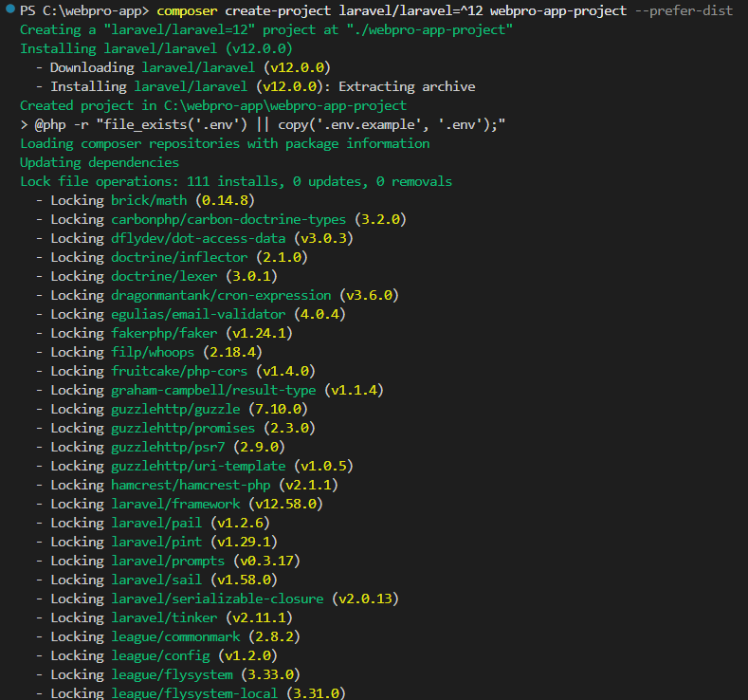
Task: Click the '--prefer-dist' flag text
Action: [x=684, y=10]
